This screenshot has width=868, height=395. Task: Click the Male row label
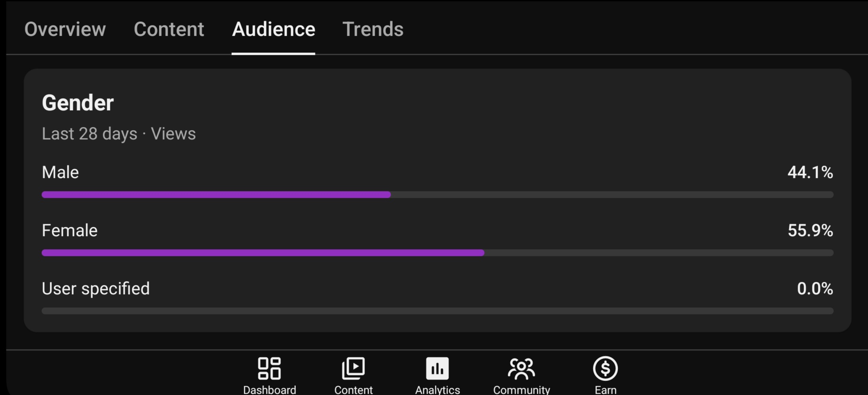pos(60,172)
